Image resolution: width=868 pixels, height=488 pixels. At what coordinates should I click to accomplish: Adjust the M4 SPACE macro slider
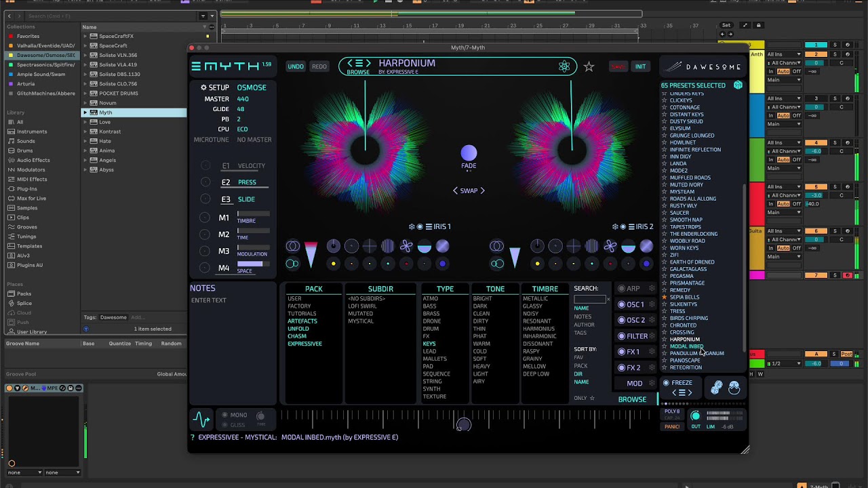coord(254,264)
